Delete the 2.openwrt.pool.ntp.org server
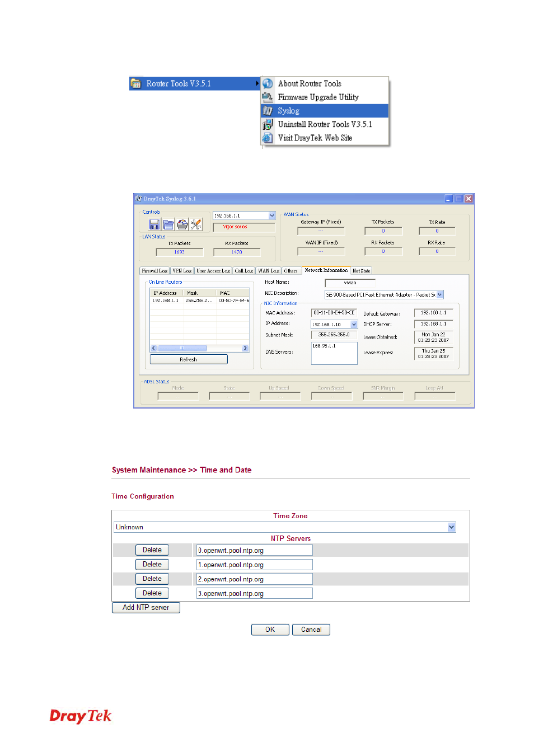 pyautogui.click(x=152, y=579)
